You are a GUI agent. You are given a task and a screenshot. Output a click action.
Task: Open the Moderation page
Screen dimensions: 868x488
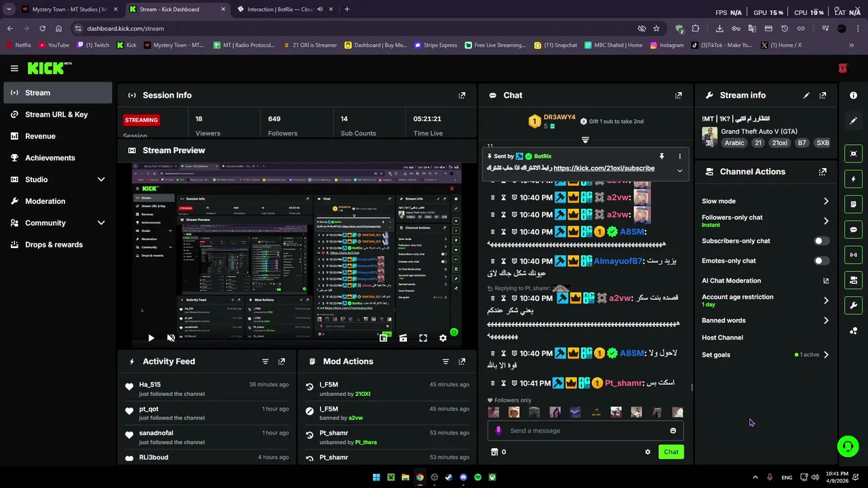point(58,201)
